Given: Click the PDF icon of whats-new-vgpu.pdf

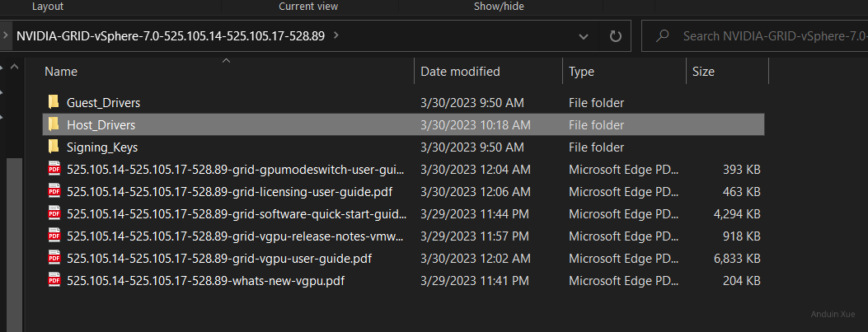Looking at the screenshot, I should (54, 281).
